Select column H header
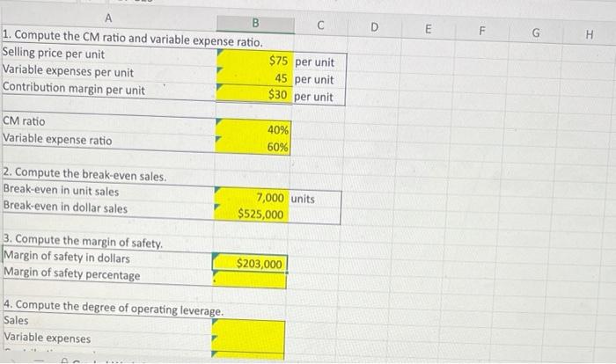 click(x=590, y=35)
